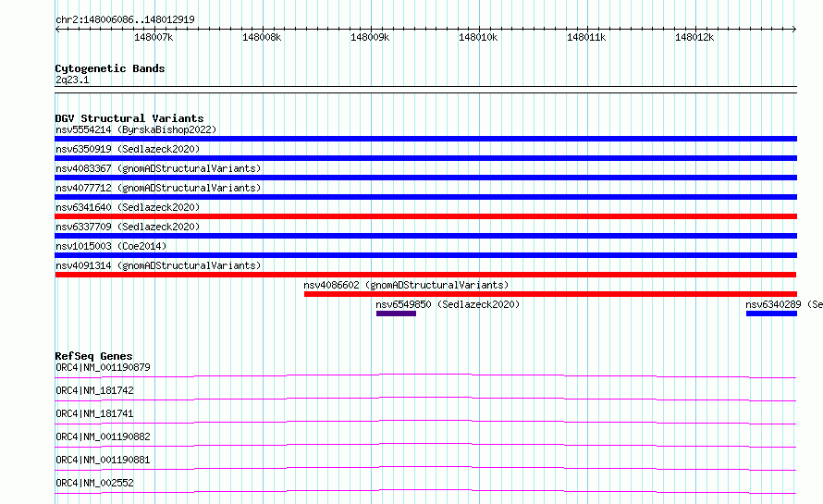Click the 148012k ruler mark
Screen dimensions: 823x504
694,37
